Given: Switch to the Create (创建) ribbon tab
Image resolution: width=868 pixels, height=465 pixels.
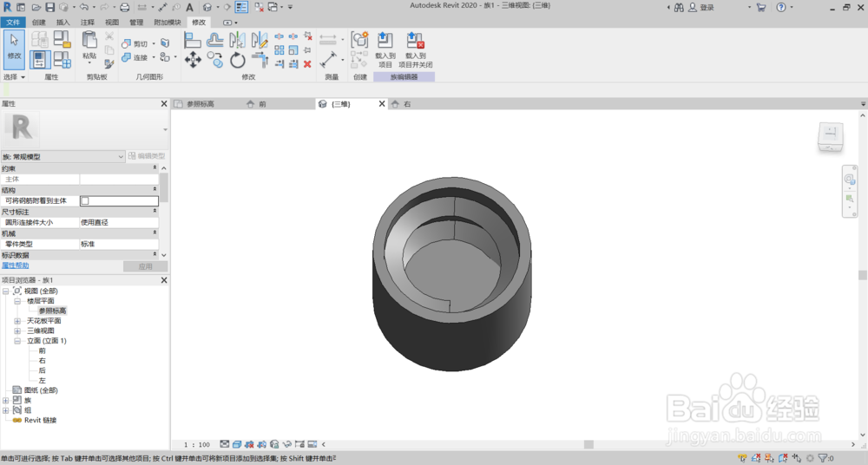Looking at the screenshot, I should tap(39, 23).
